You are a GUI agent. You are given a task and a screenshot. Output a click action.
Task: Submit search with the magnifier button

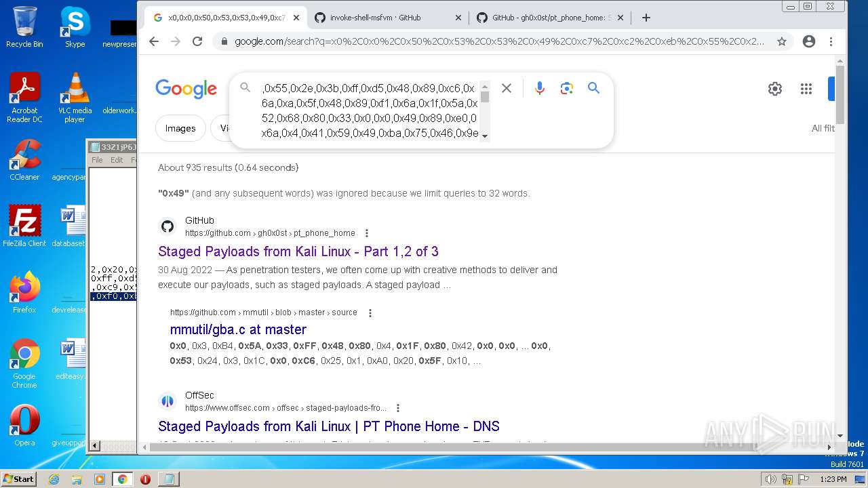point(593,88)
